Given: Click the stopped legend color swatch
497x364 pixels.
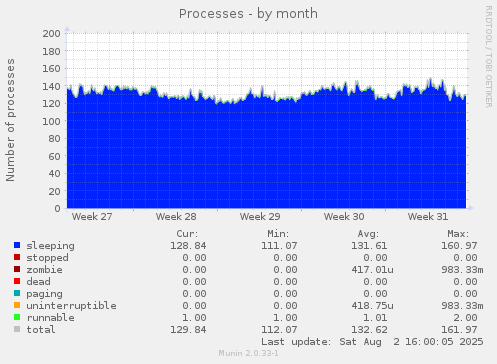Looking at the screenshot, I should coord(17,257).
